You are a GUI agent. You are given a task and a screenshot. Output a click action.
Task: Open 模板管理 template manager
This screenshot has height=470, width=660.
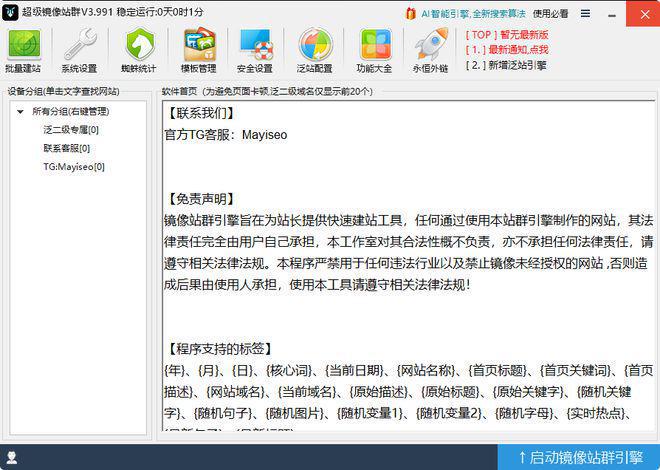pyautogui.click(x=199, y=50)
